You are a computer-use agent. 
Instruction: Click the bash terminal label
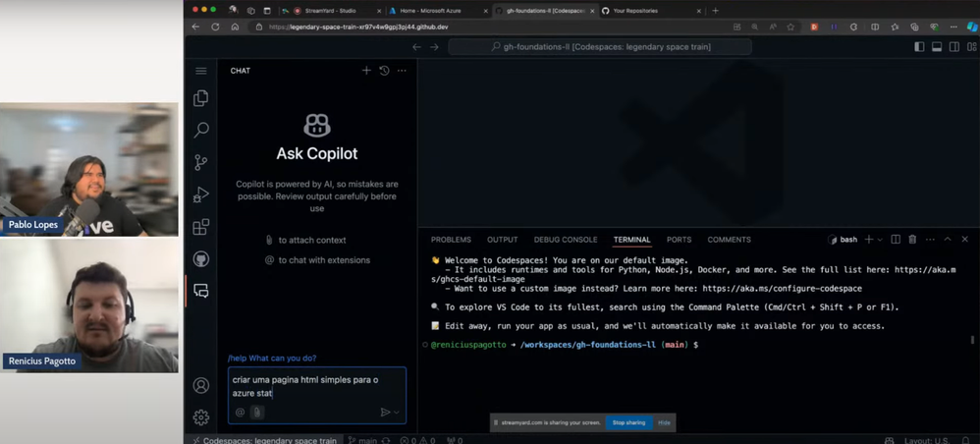pos(843,240)
